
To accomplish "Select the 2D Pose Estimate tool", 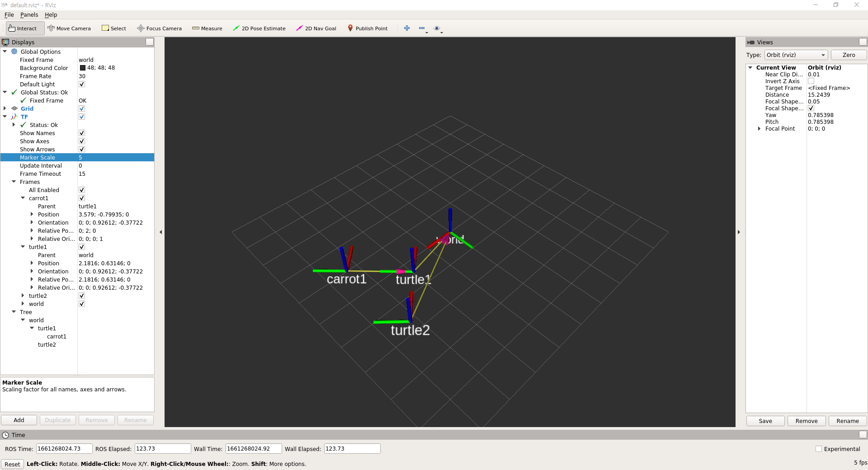I will pos(259,28).
